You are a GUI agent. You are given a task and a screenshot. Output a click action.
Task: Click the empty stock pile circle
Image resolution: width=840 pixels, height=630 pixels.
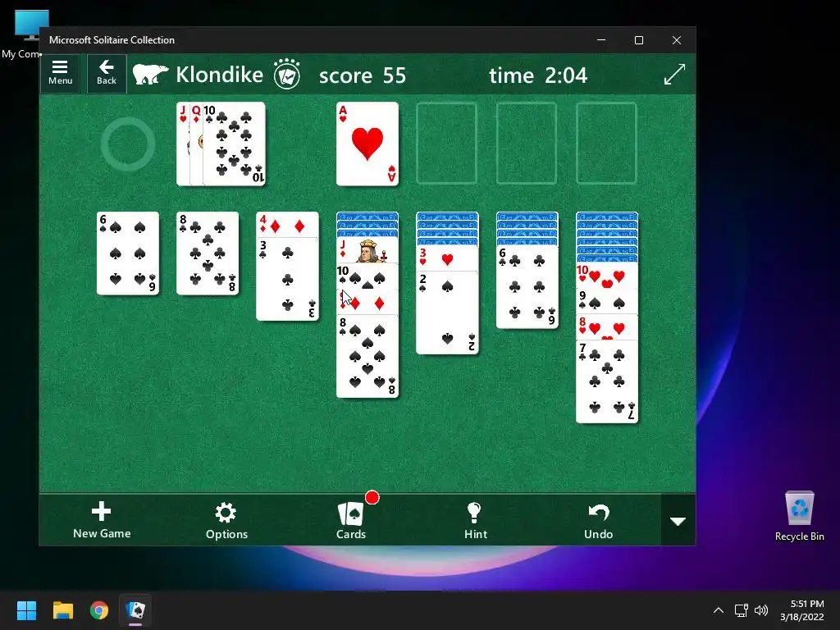[128, 144]
